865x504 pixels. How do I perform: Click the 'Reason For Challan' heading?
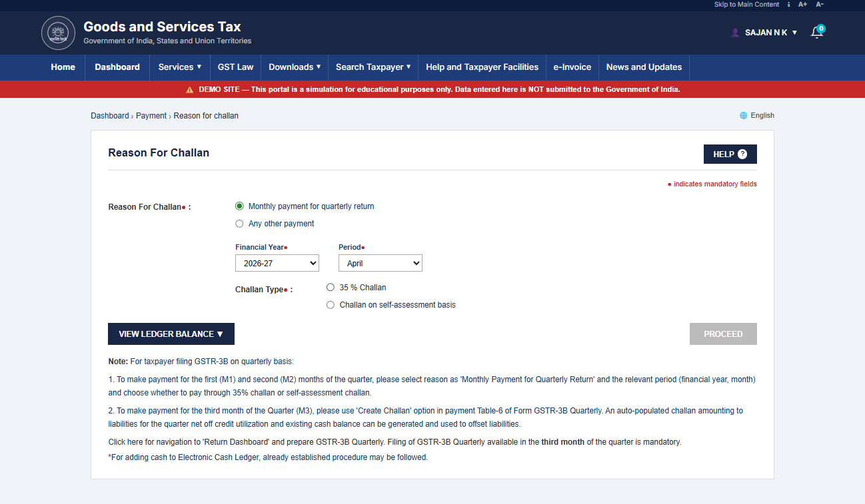(x=159, y=152)
